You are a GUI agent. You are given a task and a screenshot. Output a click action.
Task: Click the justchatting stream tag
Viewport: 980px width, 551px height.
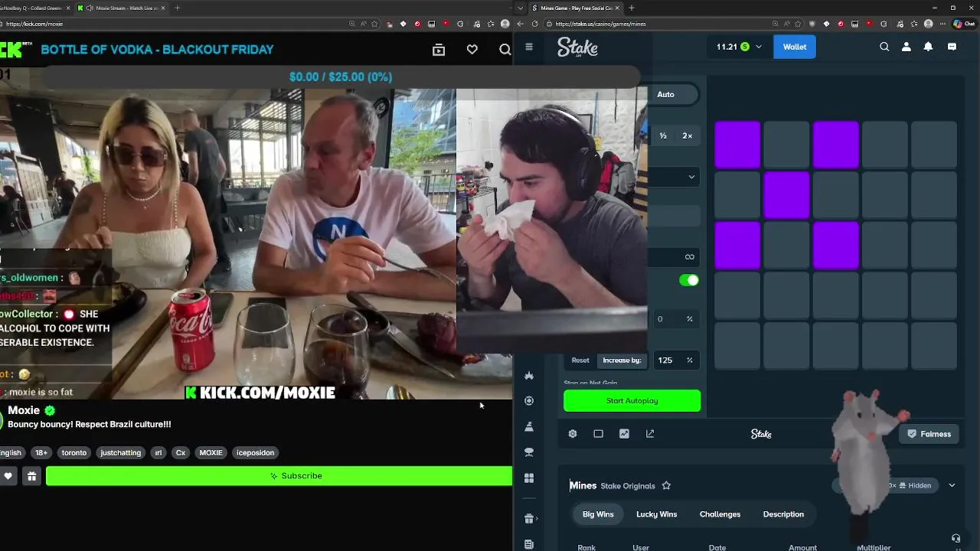(x=121, y=453)
